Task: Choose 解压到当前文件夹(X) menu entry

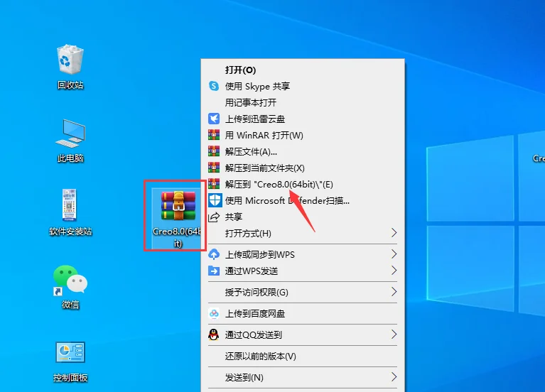Action: coord(303,168)
